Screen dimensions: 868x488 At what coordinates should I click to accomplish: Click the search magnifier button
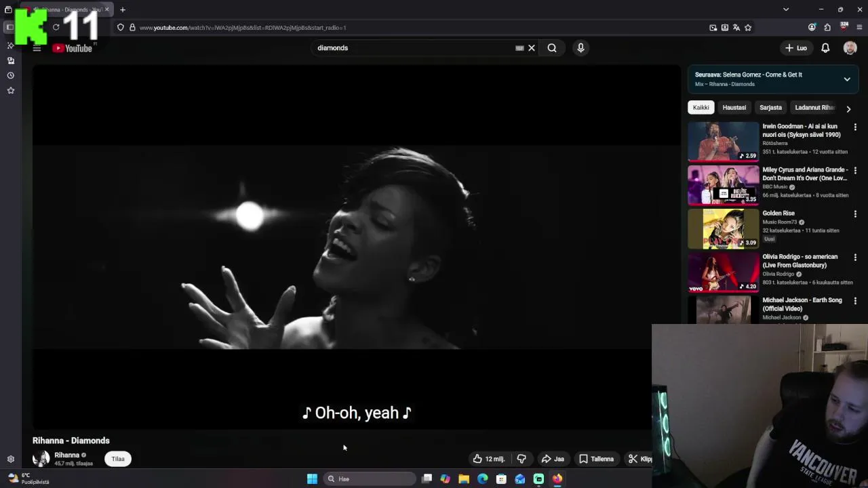coord(552,48)
